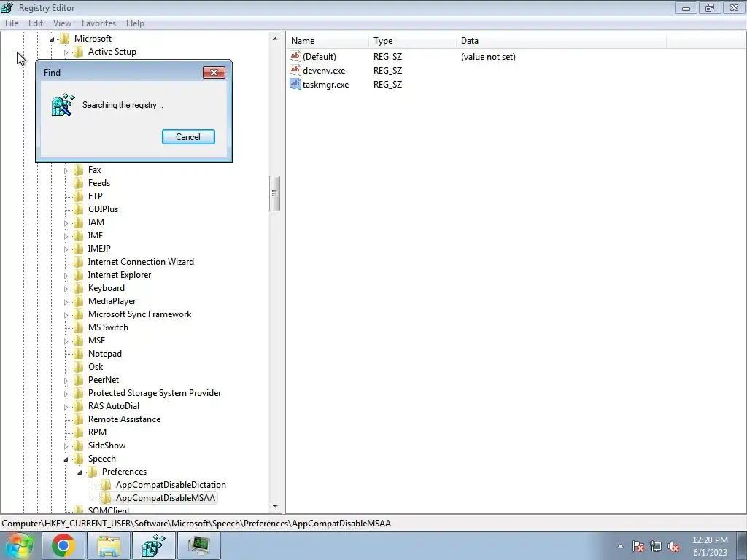Expand Microsoft Sync Framework key
Image resolution: width=747 pixels, height=560 pixels.
click(x=66, y=315)
